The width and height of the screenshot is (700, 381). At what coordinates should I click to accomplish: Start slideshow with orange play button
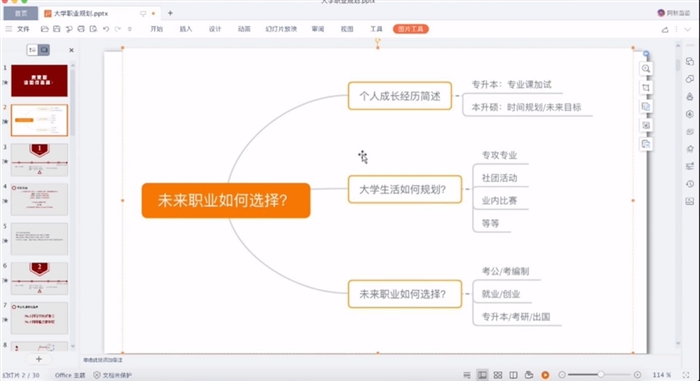pyautogui.click(x=545, y=375)
